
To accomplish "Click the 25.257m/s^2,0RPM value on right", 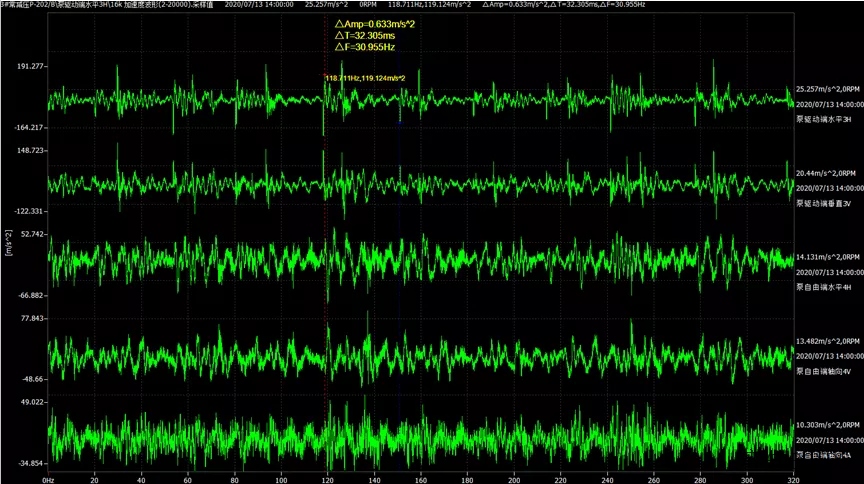I will (828, 89).
